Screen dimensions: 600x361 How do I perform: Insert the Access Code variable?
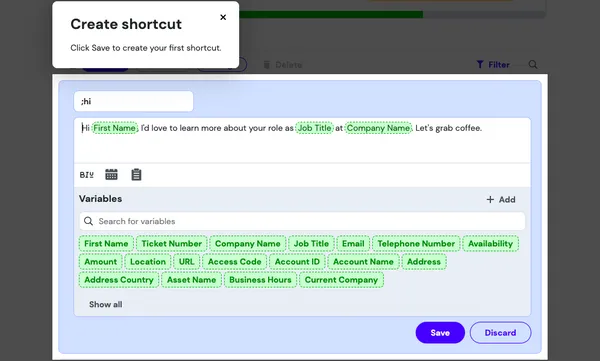click(x=235, y=261)
